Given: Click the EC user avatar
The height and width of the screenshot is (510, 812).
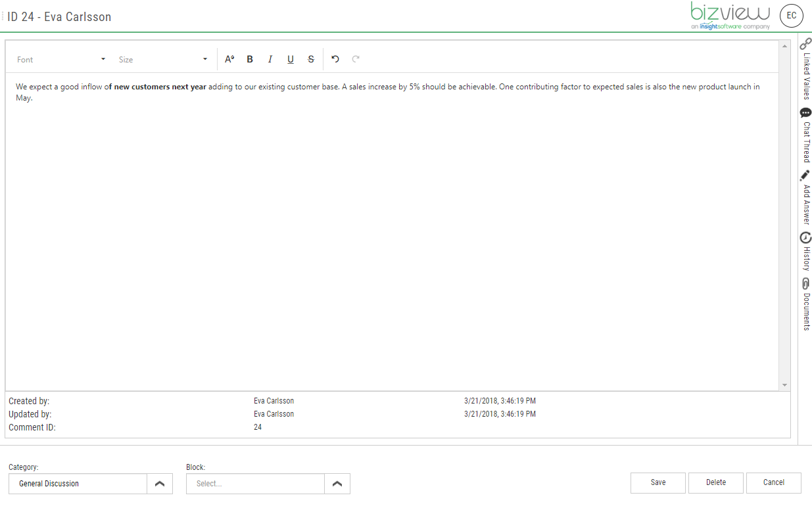Looking at the screenshot, I should [x=791, y=16].
